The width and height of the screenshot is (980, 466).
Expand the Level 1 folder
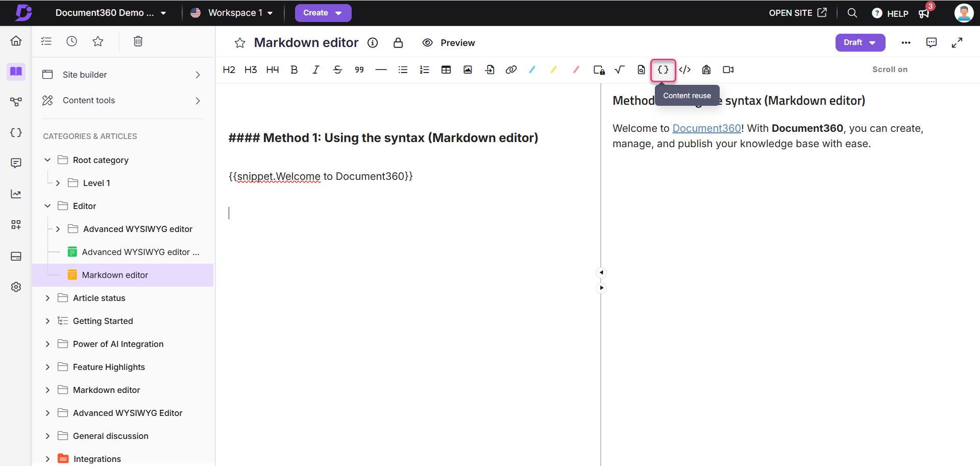click(58, 183)
